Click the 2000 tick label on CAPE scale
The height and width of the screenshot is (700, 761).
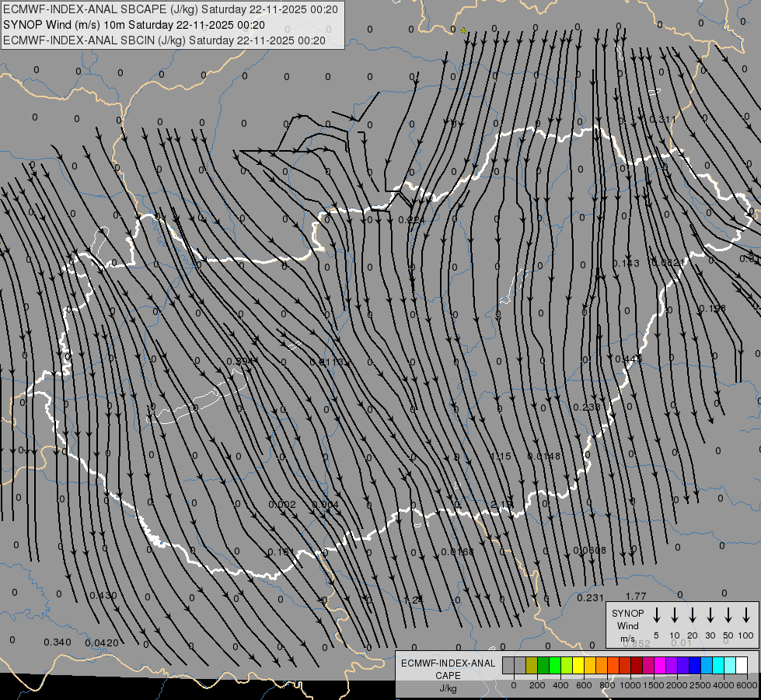(x=676, y=685)
